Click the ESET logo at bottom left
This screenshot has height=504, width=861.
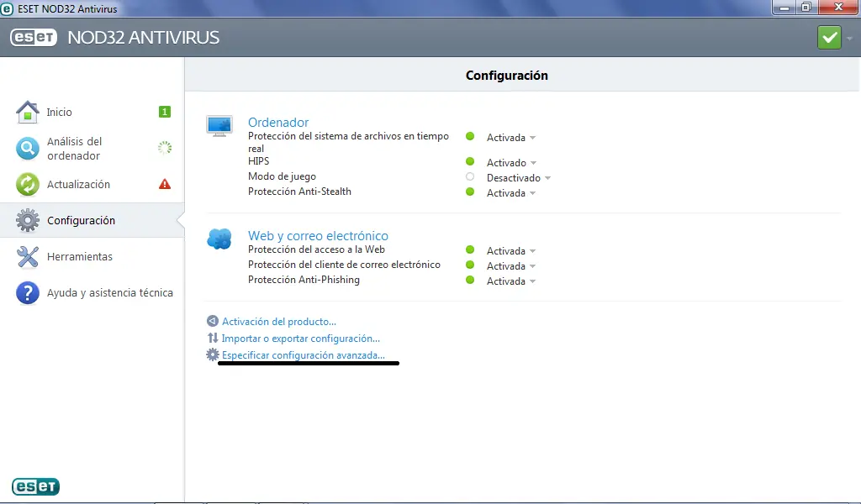tap(35, 486)
